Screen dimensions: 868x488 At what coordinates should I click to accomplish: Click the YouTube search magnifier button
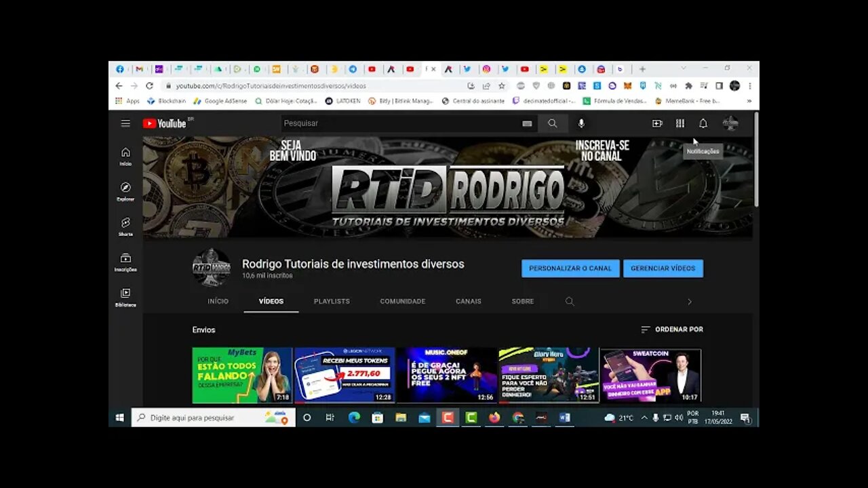click(553, 123)
